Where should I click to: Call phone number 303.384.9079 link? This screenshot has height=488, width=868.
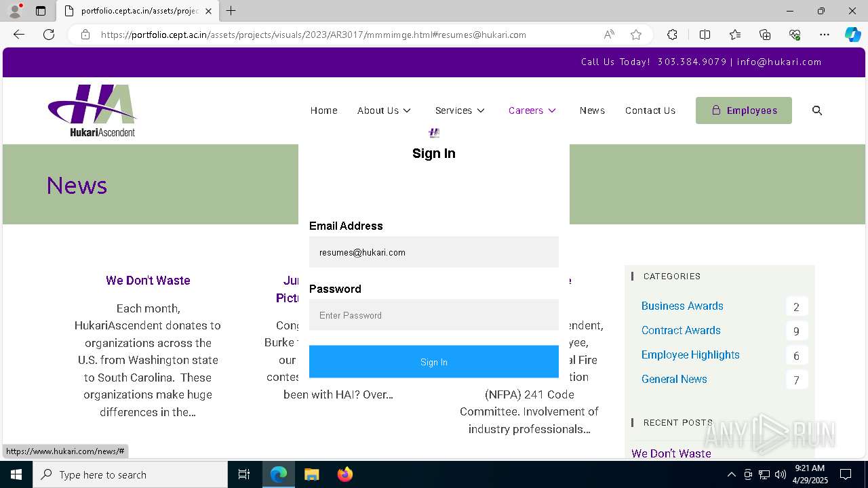tap(692, 62)
